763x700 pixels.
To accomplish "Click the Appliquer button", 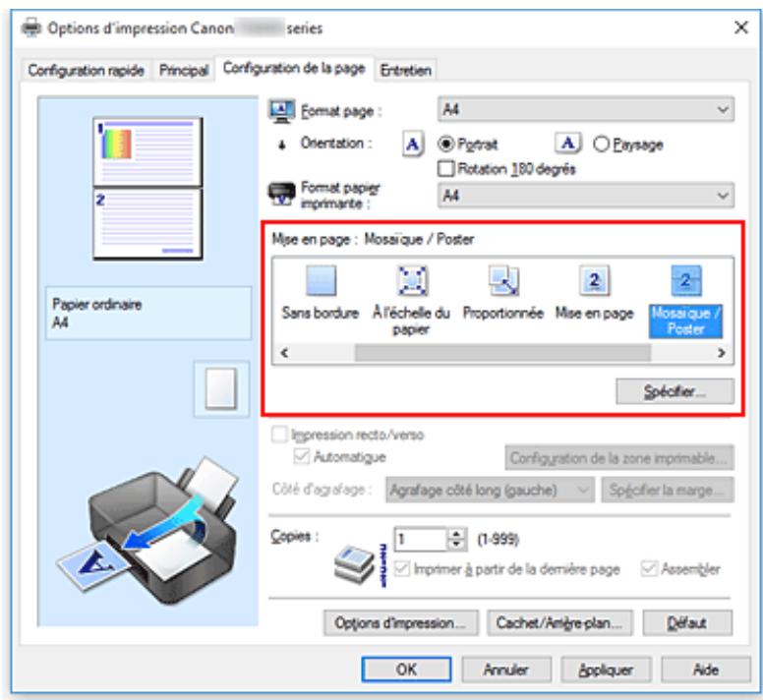I will pos(607,670).
